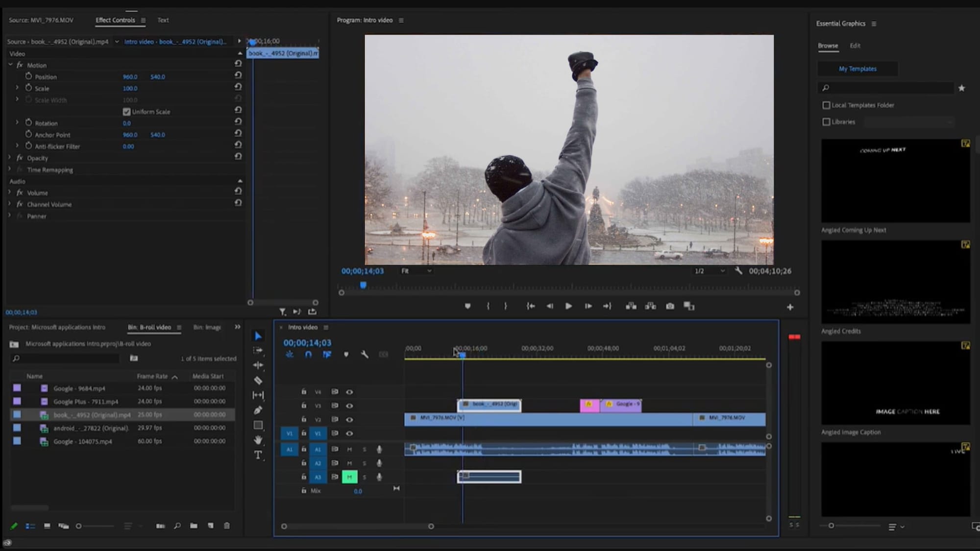The width and height of the screenshot is (980, 551).
Task: Click the Mark Out bracket button
Action: click(x=506, y=306)
